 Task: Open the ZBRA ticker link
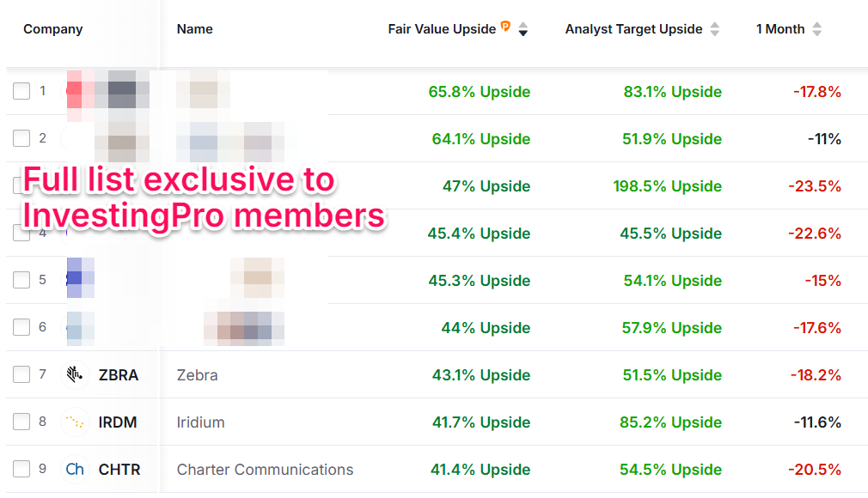click(119, 375)
